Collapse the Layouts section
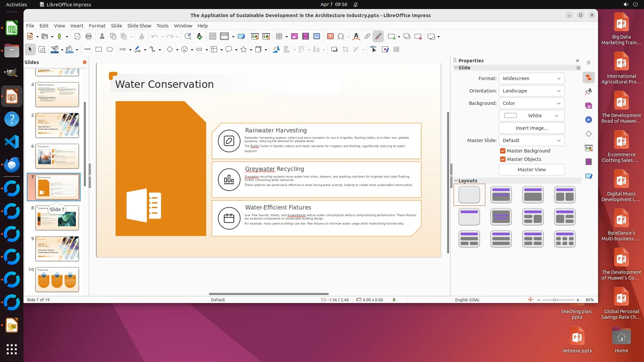Screen dimensions: 644x362 [456, 181]
